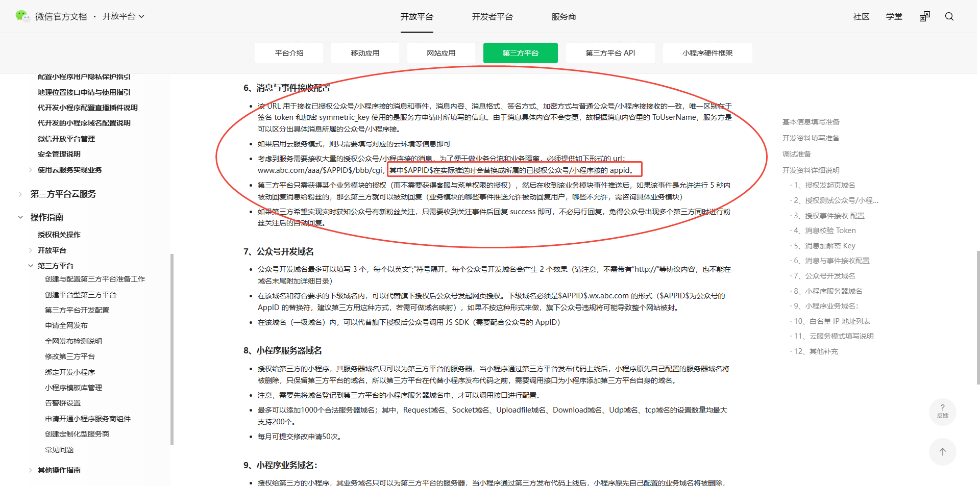
Task: Expand the 开放平台 tree node arrow
Action: tap(31, 250)
